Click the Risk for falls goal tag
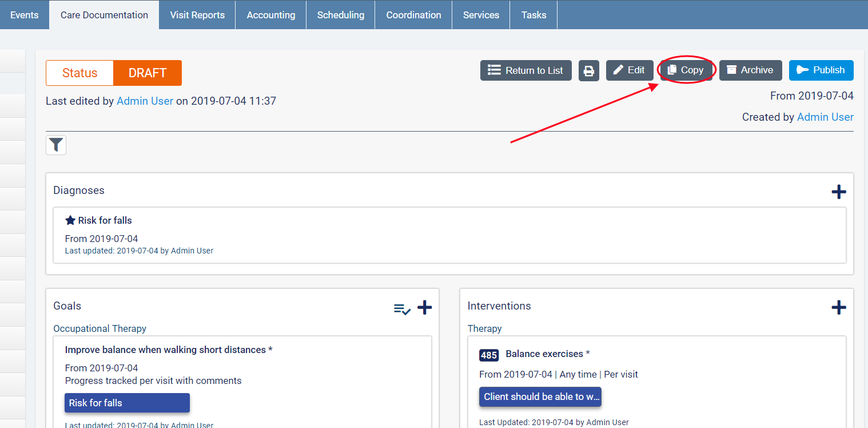 click(x=127, y=403)
